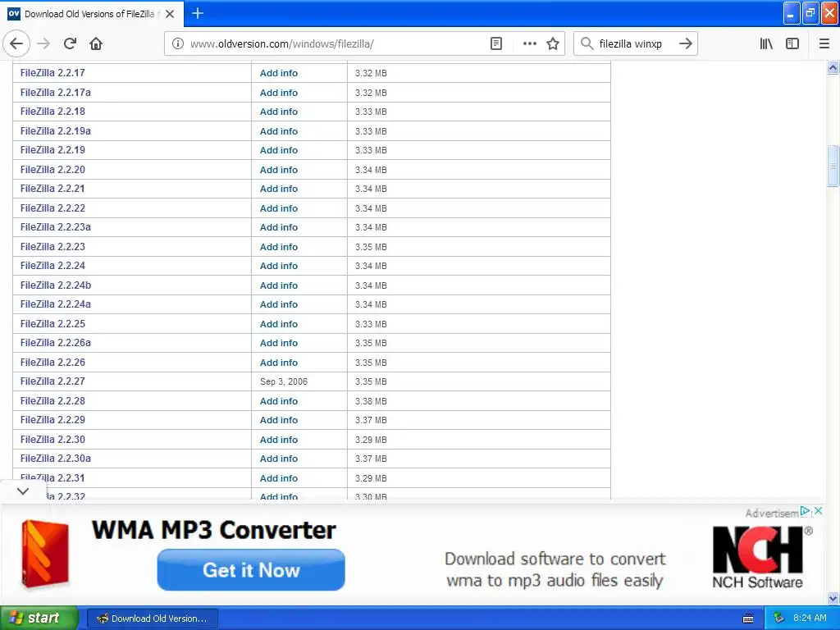Viewport: 840px width, 630px height.
Task: Open the FileZilla 2.2.20 link
Action: pyautogui.click(x=52, y=169)
